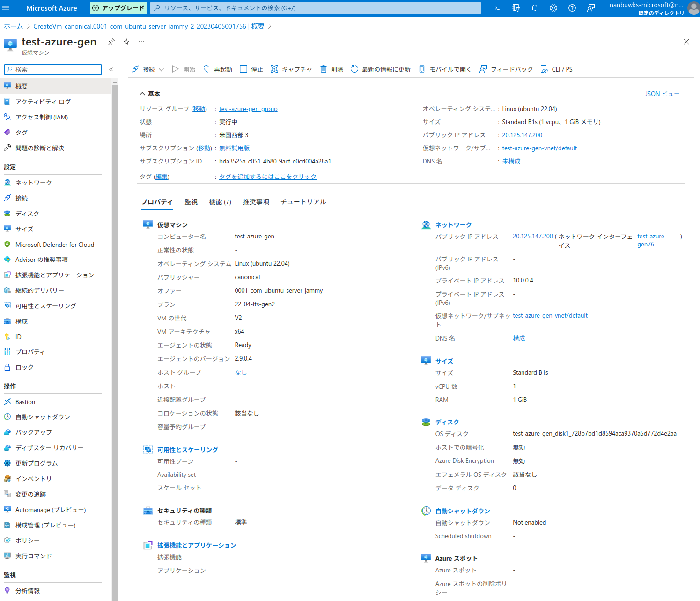The width and height of the screenshot is (700, 601).
Task: Focus the sidebar 検索 filter field
Action: click(x=53, y=69)
